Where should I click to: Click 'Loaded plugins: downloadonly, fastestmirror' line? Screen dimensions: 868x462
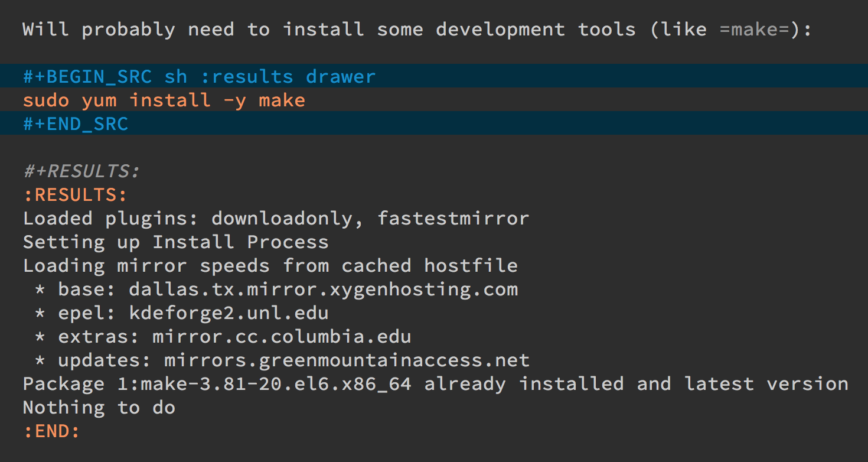click(276, 218)
